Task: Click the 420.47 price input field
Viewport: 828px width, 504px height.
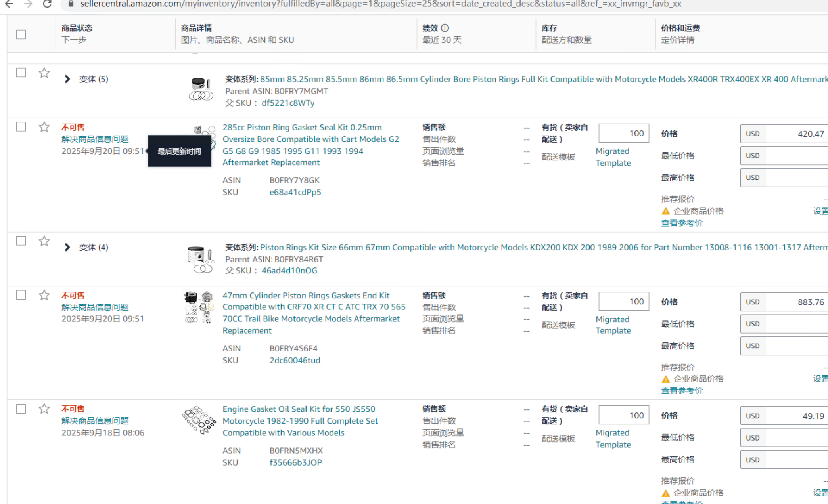Action: pos(796,134)
